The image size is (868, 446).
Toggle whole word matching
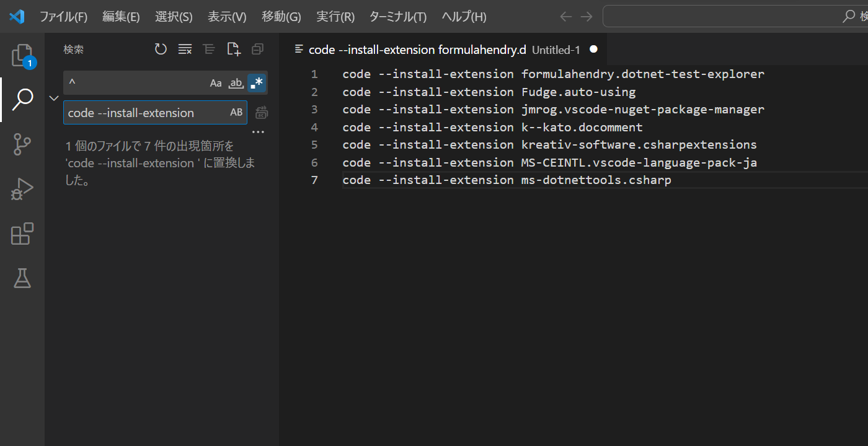pyautogui.click(x=236, y=82)
